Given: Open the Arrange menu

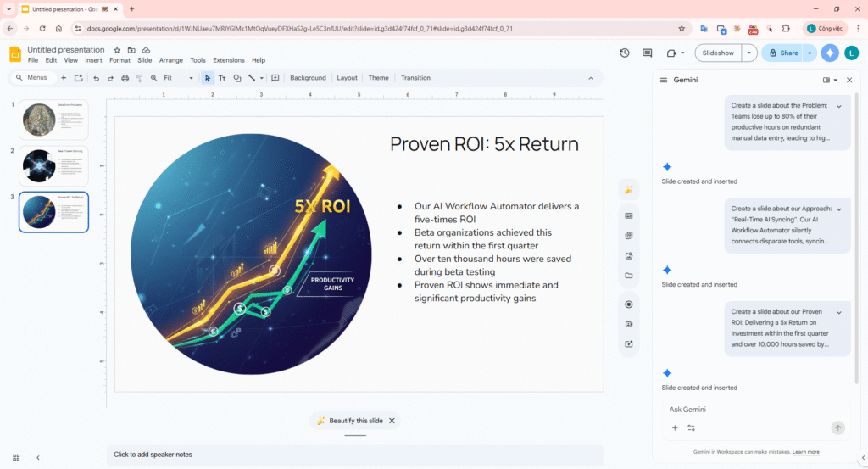Looking at the screenshot, I should coord(170,61).
